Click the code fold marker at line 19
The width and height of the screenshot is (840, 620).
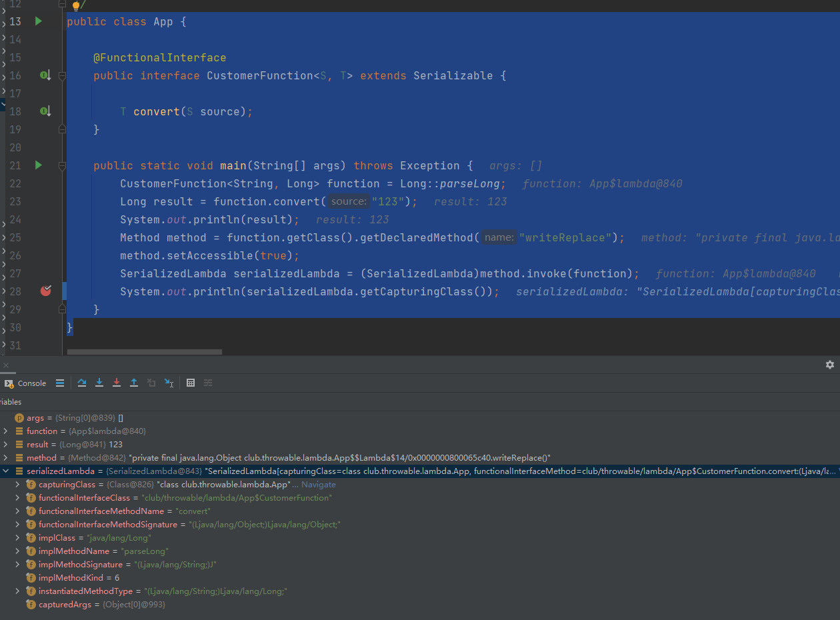pyautogui.click(x=62, y=129)
